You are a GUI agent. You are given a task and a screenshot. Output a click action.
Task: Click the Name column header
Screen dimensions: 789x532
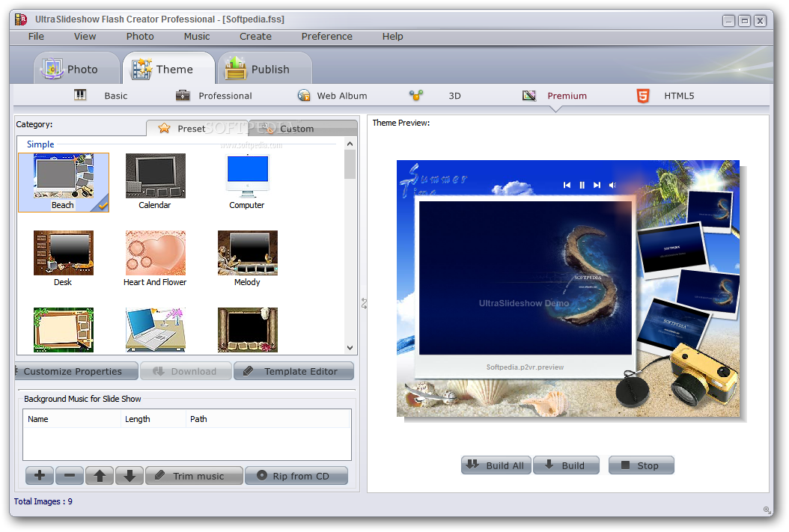[71, 419]
